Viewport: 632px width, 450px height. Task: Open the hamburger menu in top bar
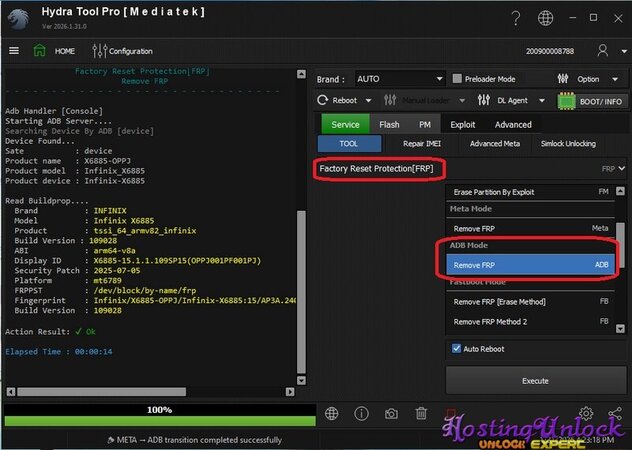point(14,51)
